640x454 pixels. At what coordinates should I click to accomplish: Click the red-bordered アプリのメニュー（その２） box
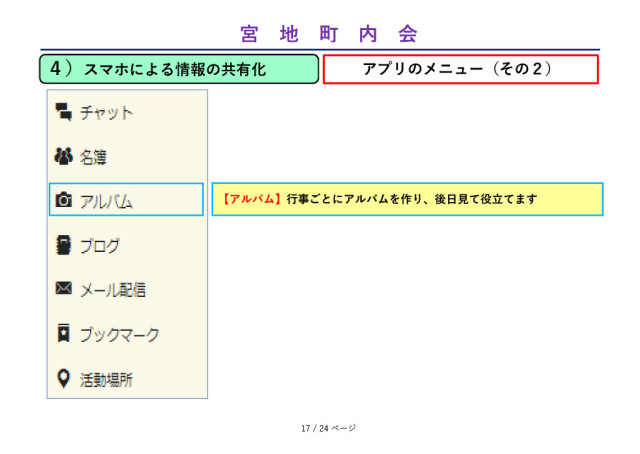pos(460,69)
